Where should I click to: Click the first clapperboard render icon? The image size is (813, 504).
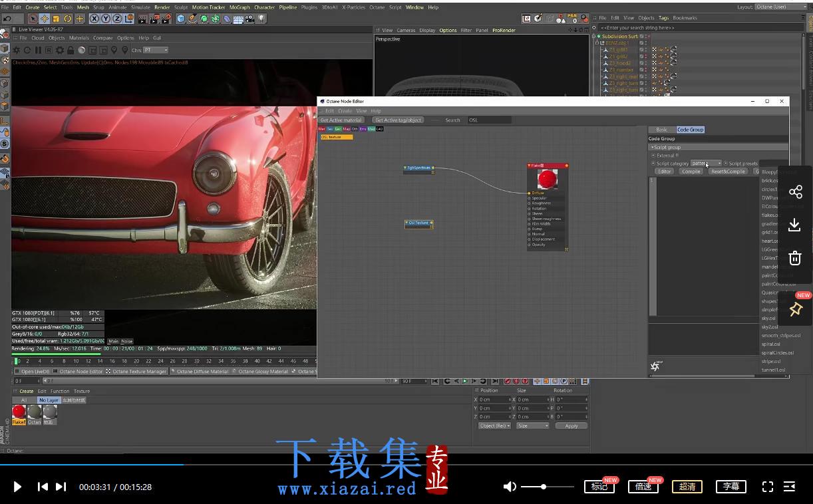143,19
